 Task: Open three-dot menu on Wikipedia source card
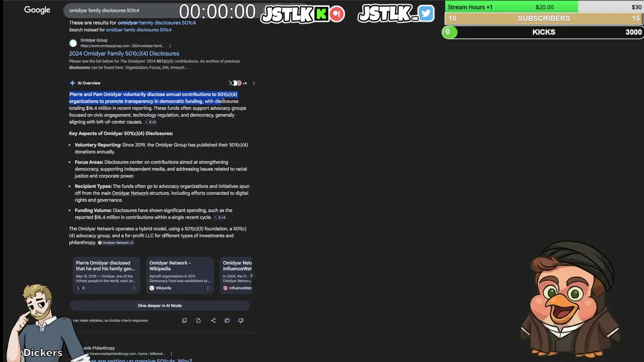pos(207,288)
